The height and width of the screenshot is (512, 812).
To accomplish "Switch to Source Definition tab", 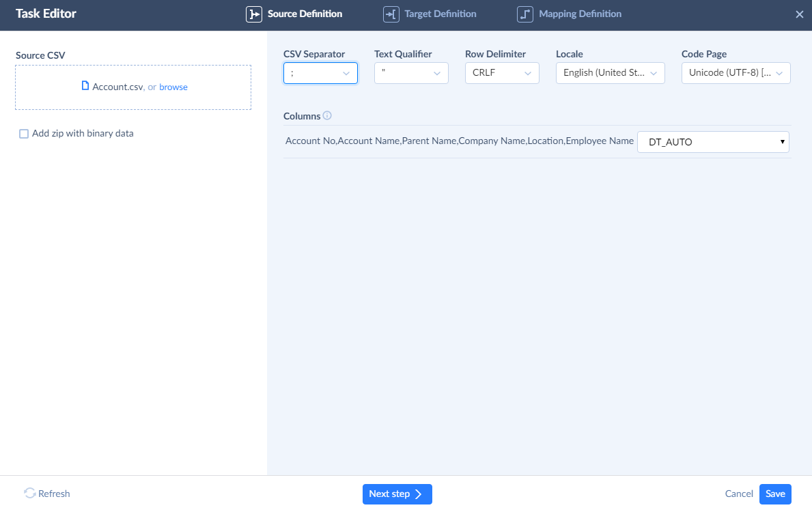I will (294, 14).
